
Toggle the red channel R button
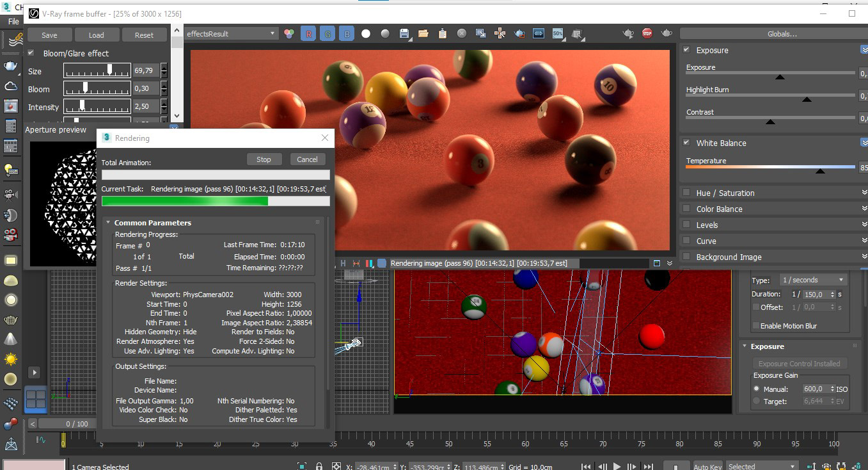pos(308,34)
